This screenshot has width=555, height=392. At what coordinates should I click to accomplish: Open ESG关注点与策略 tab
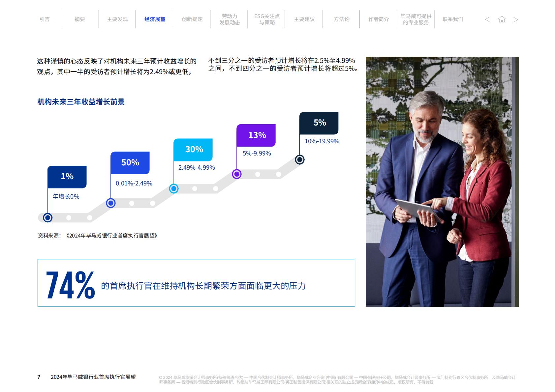coord(267,19)
